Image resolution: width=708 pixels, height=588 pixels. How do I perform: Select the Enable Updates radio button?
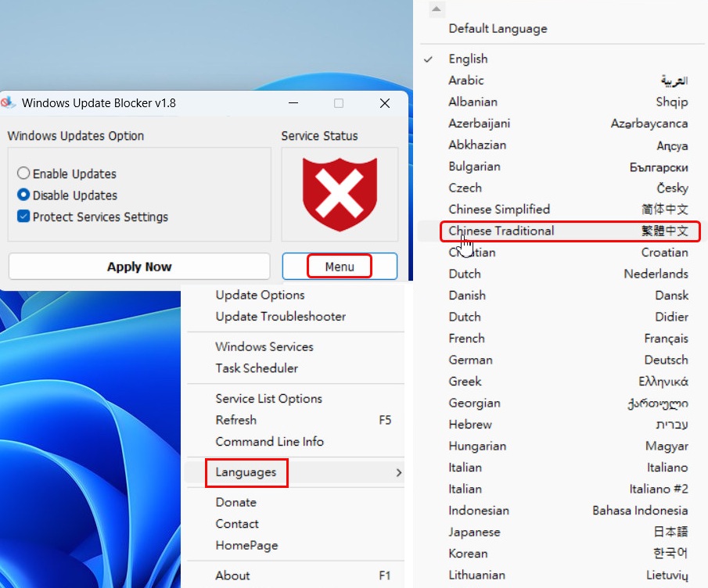tap(23, 174)
